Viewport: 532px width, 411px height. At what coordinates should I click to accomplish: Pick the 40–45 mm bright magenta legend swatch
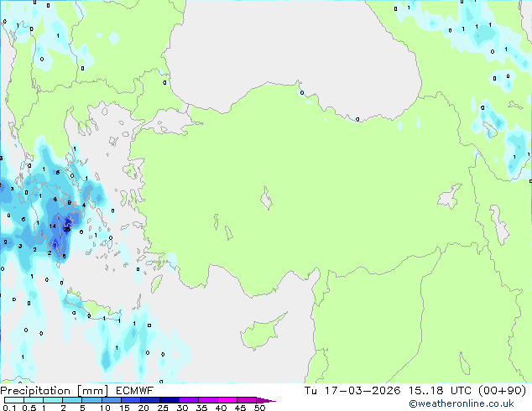[x=227, y=400]
